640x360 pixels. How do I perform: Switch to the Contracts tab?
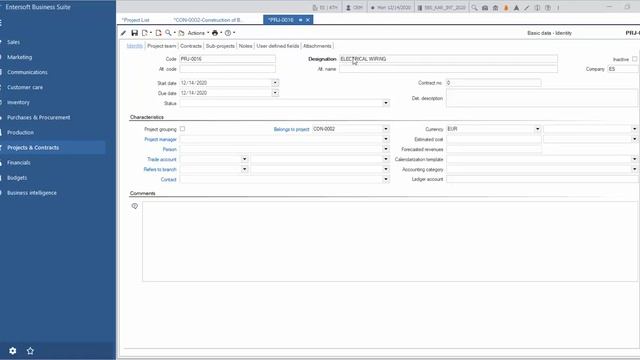pos(191,46)
